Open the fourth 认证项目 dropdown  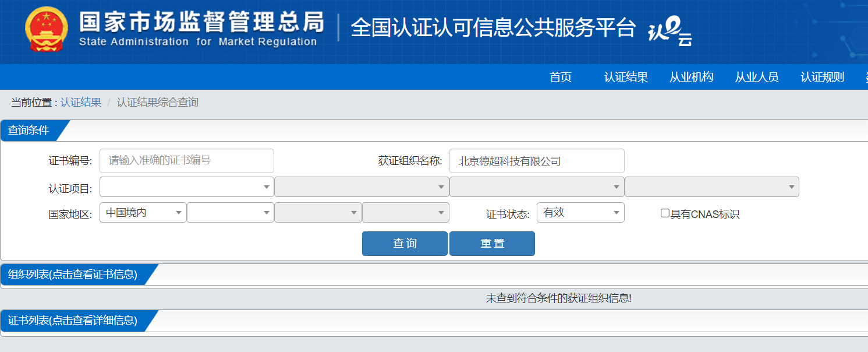pos(712,187)
